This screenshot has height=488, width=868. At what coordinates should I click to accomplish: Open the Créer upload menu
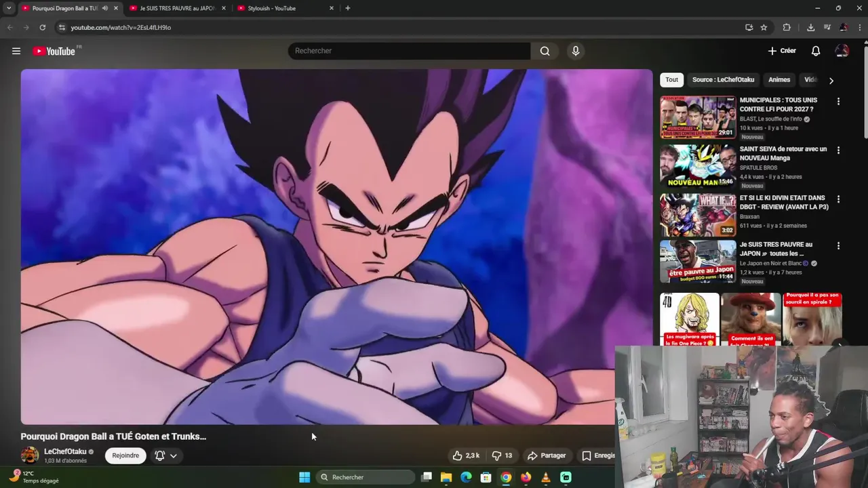coord(782,51)
